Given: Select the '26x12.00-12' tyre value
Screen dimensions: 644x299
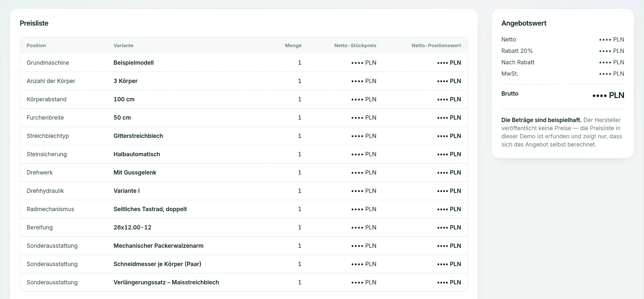Looking at the screenshot, I should coord(133,227).
